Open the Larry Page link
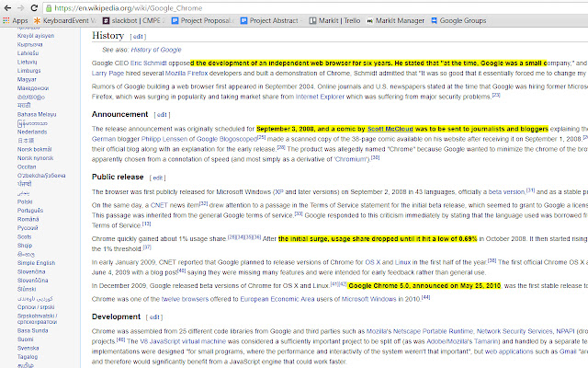 [x=107, y=74]
